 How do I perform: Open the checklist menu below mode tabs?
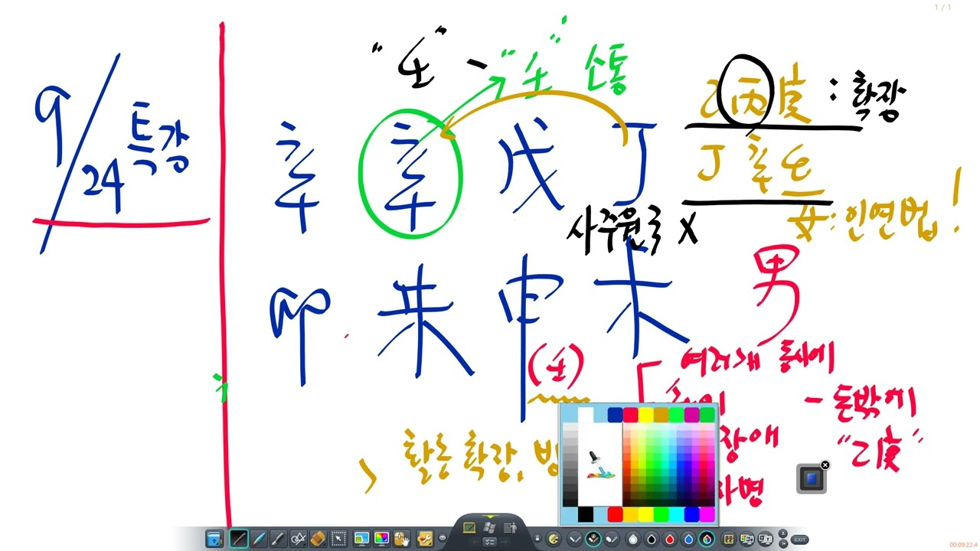click(489, 542)
